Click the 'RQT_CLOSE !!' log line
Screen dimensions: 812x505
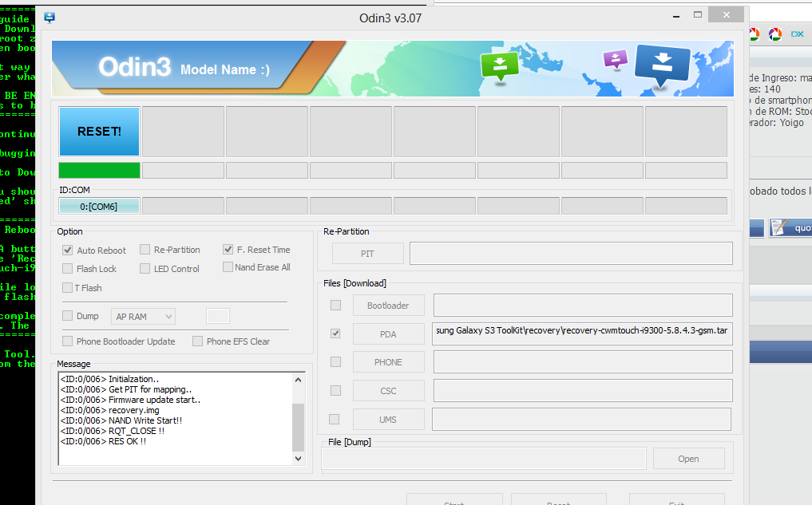click(x=113, y=431)
